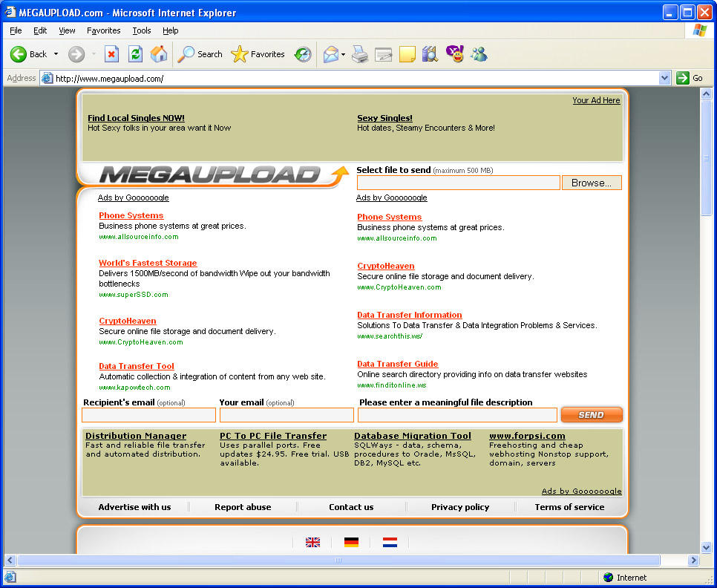Open the Data Transfer Information ad link
Viewport: 717px width, 588px height.
[409, 315]
